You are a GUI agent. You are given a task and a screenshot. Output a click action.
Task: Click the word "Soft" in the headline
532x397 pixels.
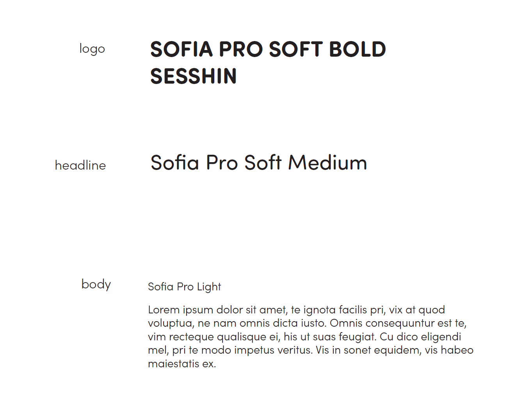[x=263, y=163]
